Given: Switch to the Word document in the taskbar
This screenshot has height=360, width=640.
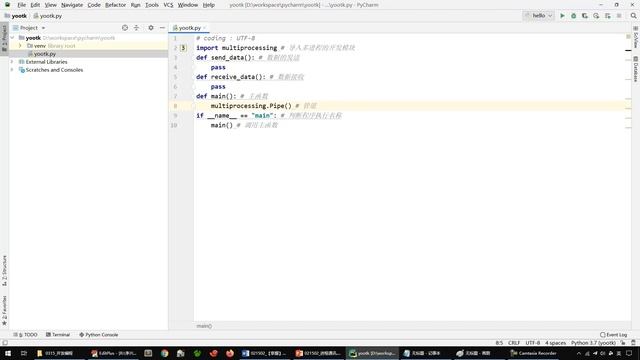Looking at the screenshot, I should (264, 353).
